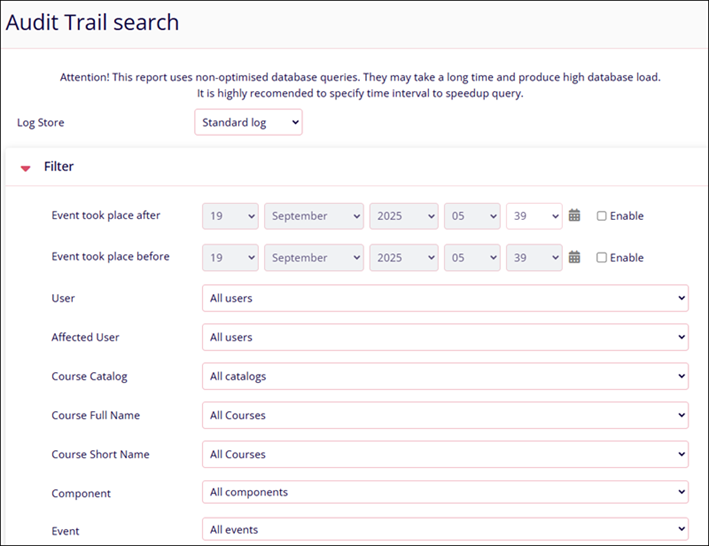The height and width of the screenshot is (546, 709).
Task: Open the User dropdown
Action: [x=445, y=298]
